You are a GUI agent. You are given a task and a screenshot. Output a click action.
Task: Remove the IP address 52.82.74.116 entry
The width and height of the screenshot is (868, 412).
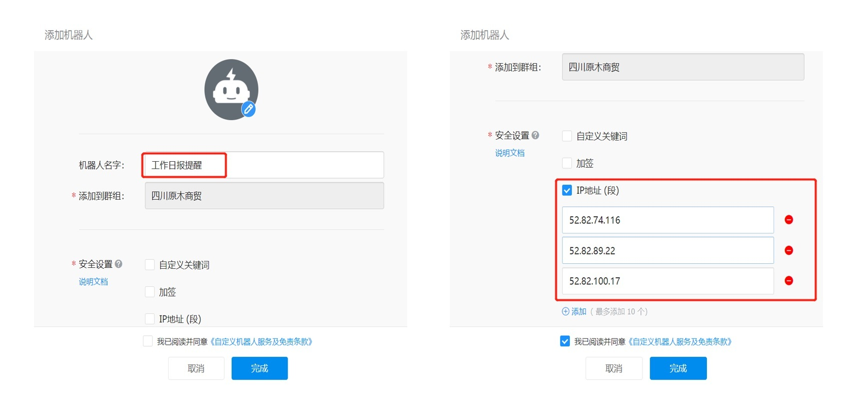point(788,220)
